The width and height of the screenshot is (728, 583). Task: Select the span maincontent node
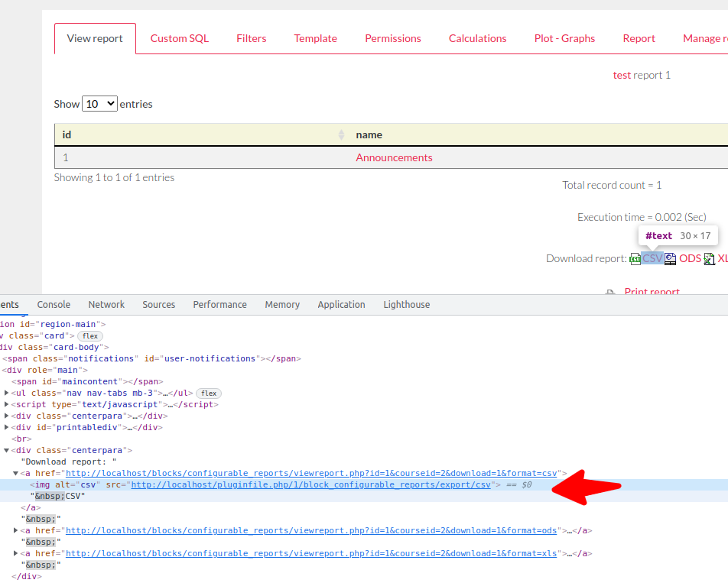[87, 382]
